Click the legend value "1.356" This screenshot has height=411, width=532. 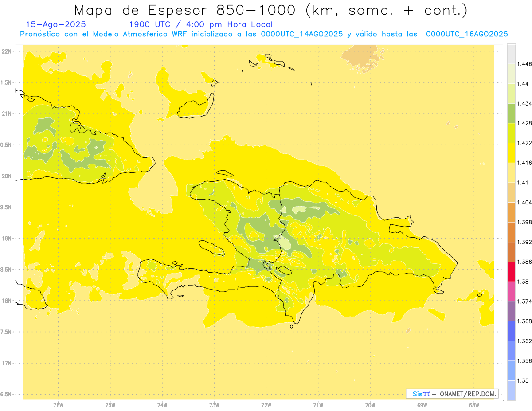click(x=525, y=361)
